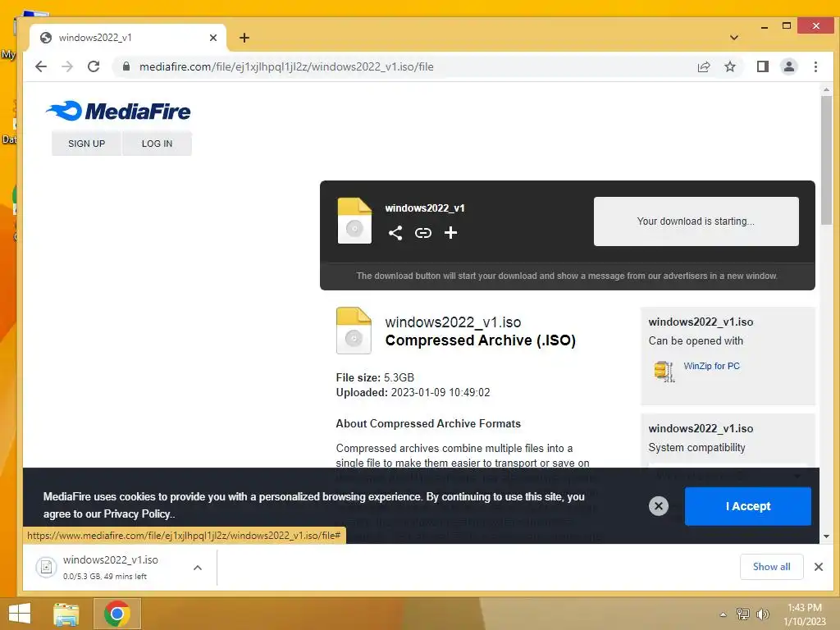Click the browser forward arrow
Image resolution: width=840 pixels, height=630 pixels.
point(67,66)
